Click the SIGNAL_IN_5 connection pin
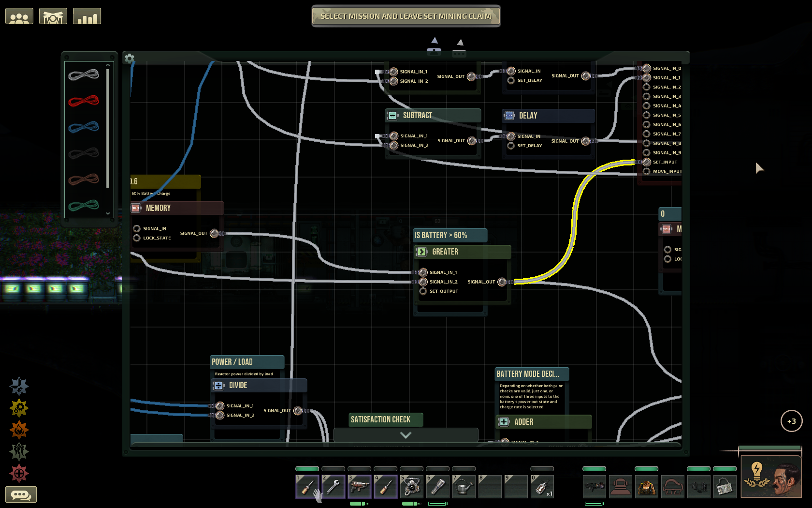This screenshot has width=812, height=508. (647, 115)
